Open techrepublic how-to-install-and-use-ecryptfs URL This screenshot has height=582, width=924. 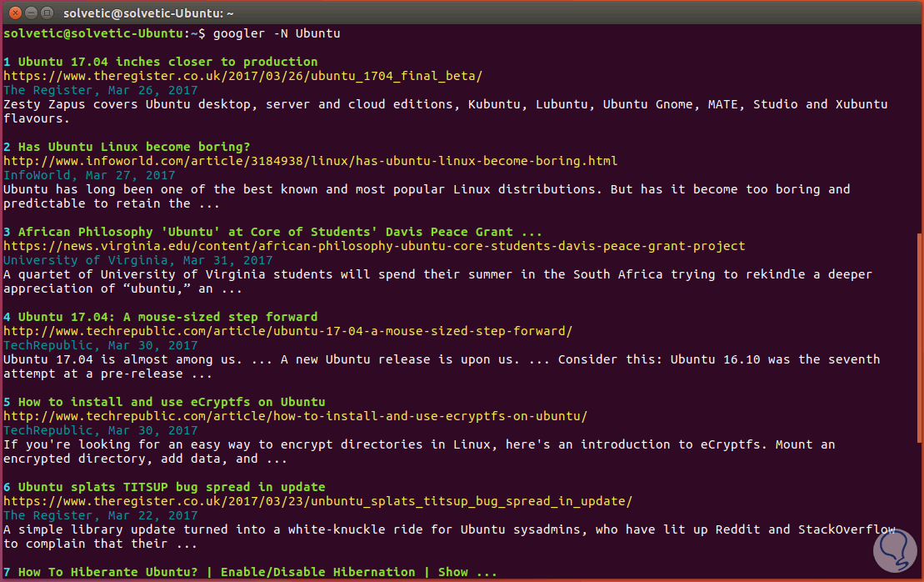(295, 416)
